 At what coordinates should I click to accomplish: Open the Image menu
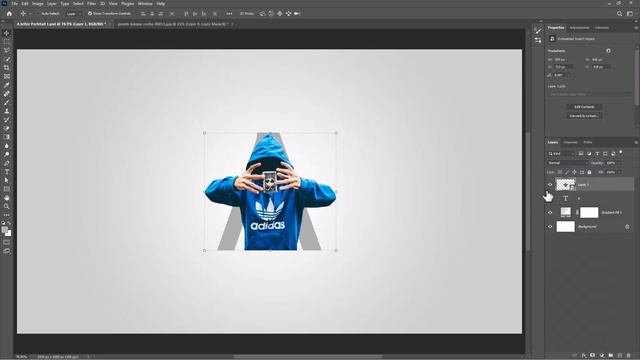[38, 4]
